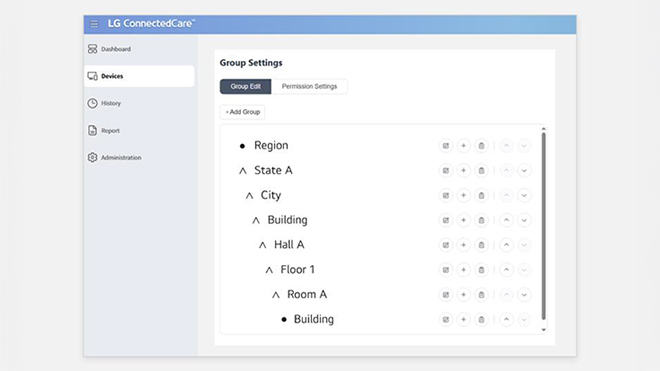Move Hall A group up
660x371 pixels.
[506, 245]
